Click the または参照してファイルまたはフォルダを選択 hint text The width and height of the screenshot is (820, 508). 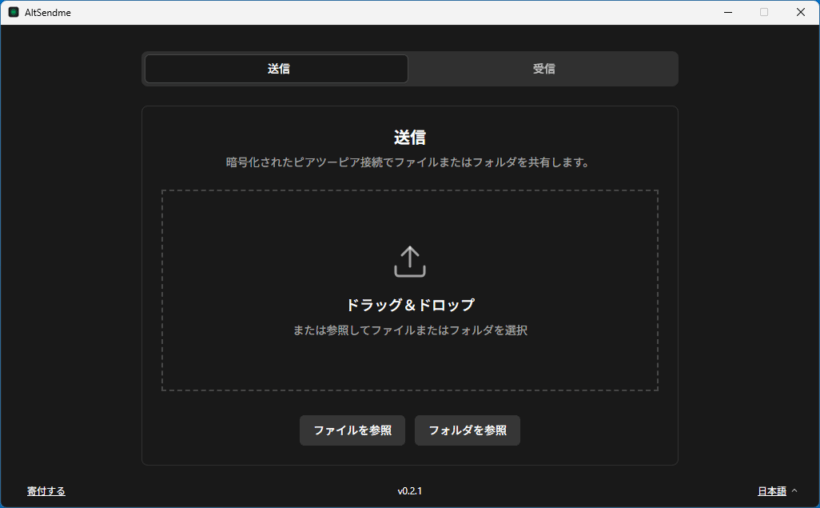point(410,330)
